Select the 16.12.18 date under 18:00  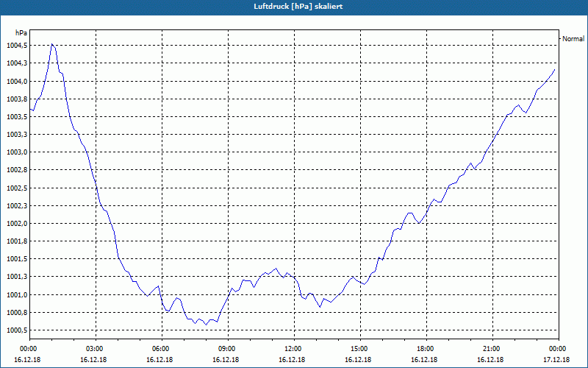[x=424, y=360]
